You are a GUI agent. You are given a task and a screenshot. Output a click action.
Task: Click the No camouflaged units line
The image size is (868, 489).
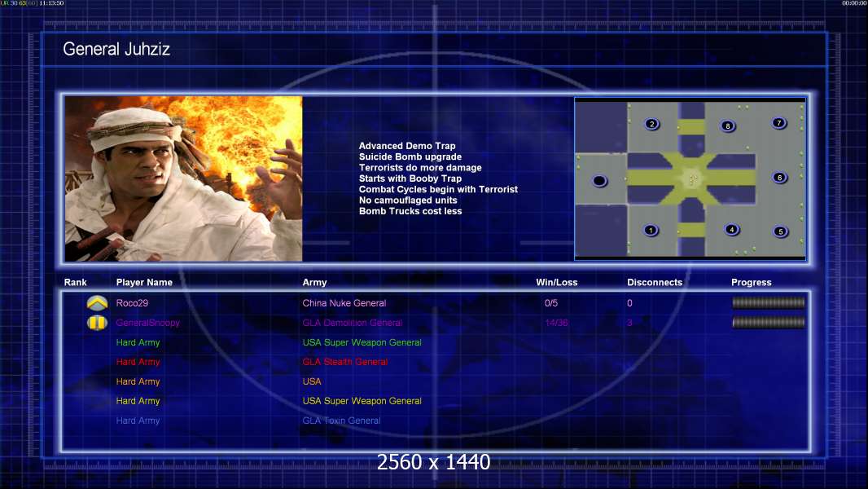point(408,200)
